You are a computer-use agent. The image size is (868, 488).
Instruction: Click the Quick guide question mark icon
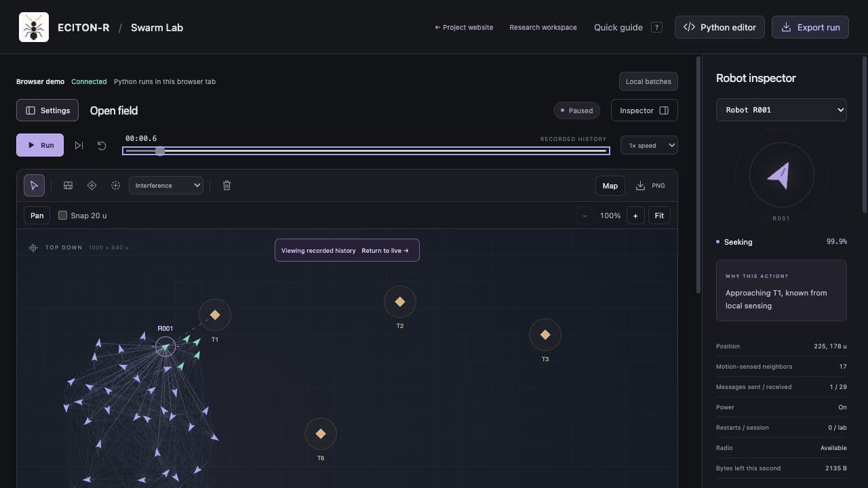(x=656, y=27)
